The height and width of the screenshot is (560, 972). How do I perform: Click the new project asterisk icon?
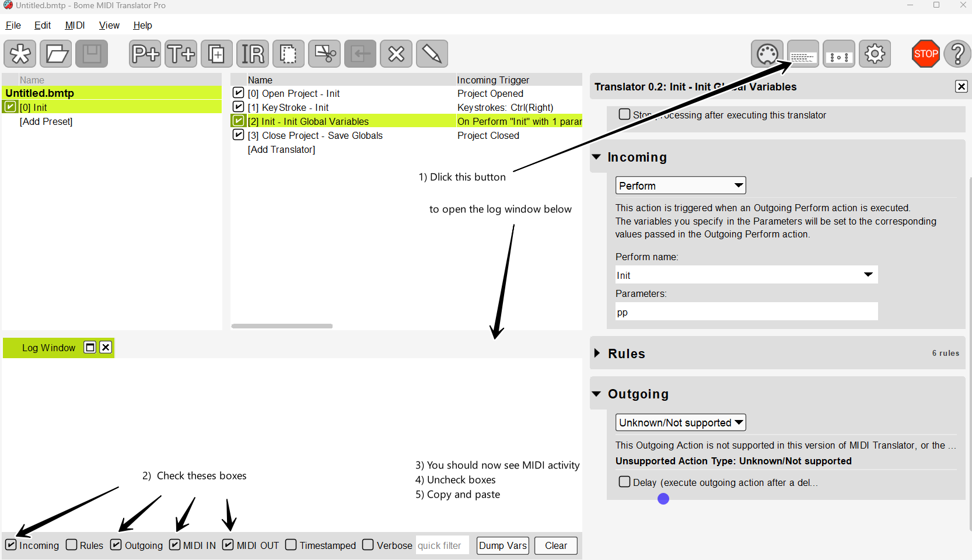click(20, 54)
